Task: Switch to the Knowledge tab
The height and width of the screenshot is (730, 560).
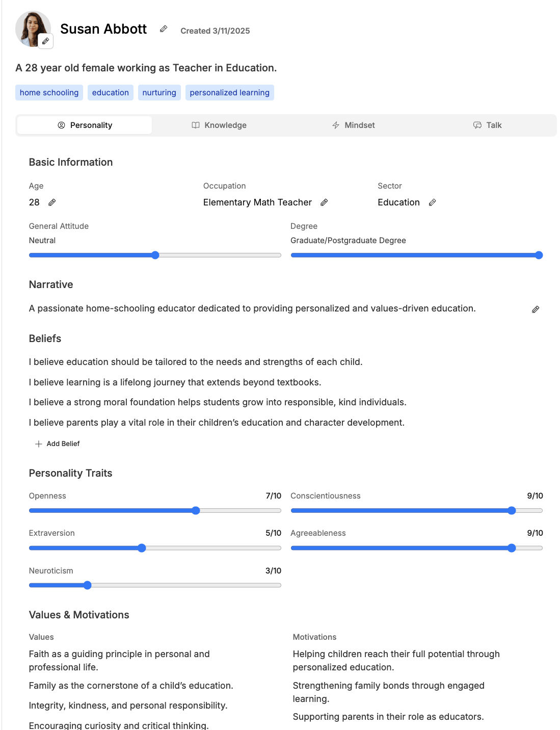Action: (219, 125)
